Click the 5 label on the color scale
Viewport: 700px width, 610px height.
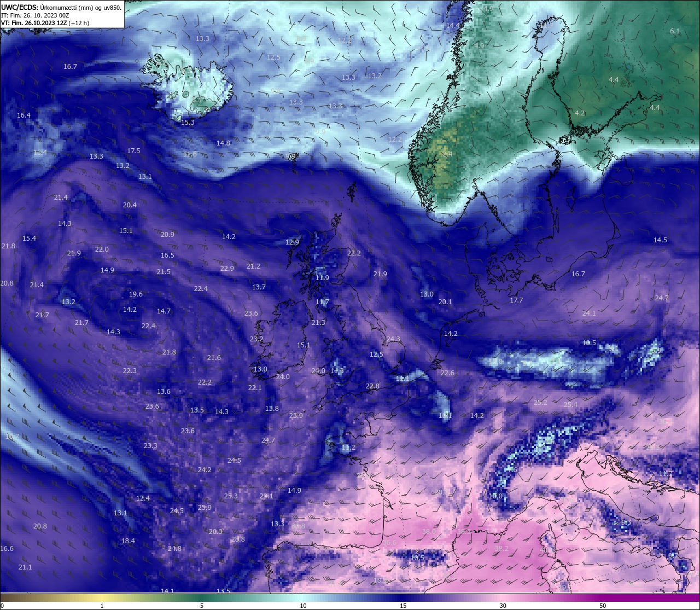pyautogui.click(x=202, y=606)
